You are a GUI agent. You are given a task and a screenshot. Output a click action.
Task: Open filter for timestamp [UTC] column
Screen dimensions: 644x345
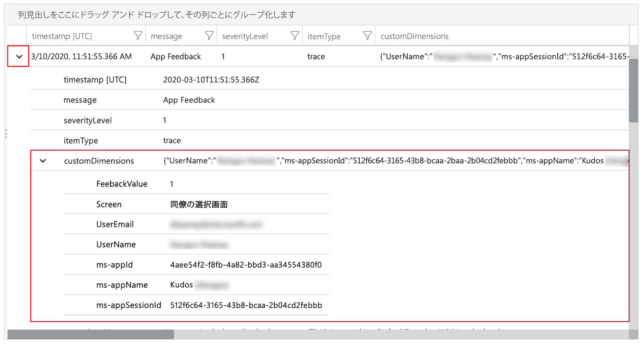[138, 36]
